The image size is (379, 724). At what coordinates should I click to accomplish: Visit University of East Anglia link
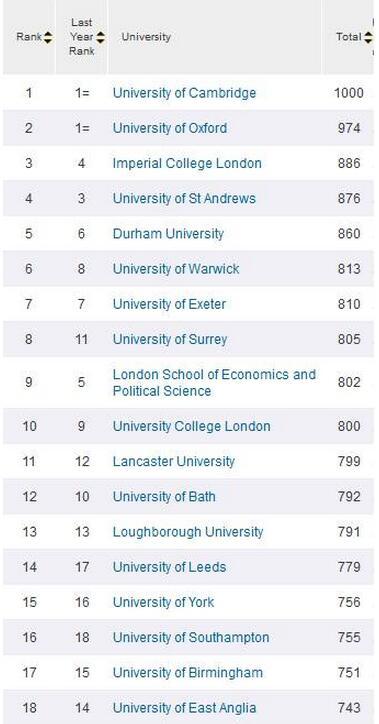point(184,707)
